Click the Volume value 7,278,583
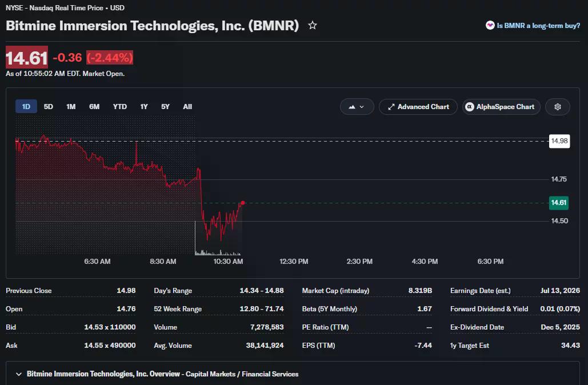Viewport: 588px width, 385px height. click(267, 327)
